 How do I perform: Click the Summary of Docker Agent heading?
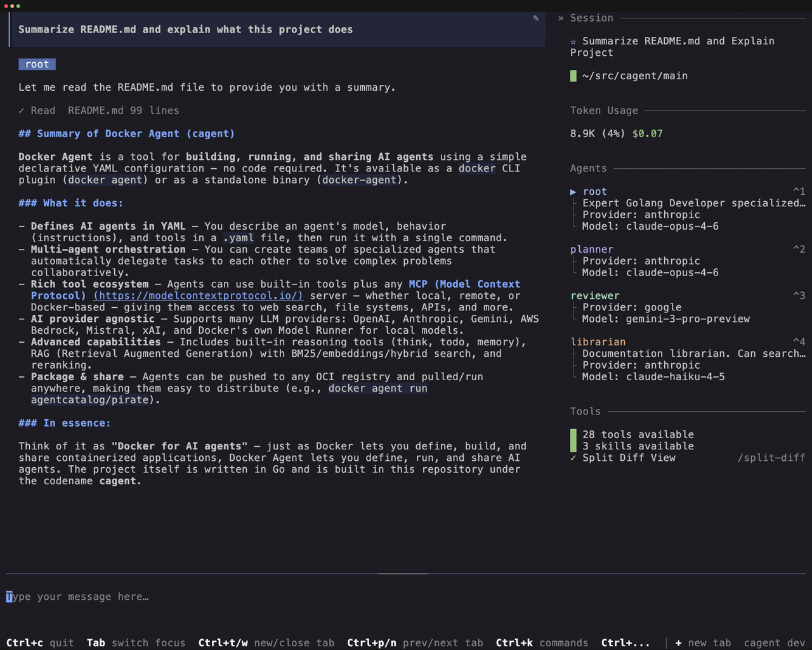coord(127,134)
